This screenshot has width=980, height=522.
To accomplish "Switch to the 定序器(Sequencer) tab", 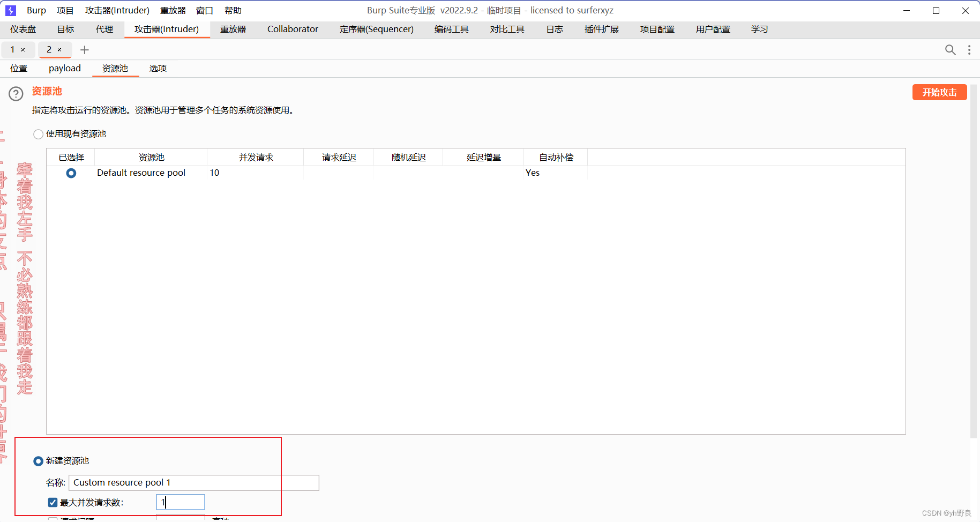I will pos(376,29).
